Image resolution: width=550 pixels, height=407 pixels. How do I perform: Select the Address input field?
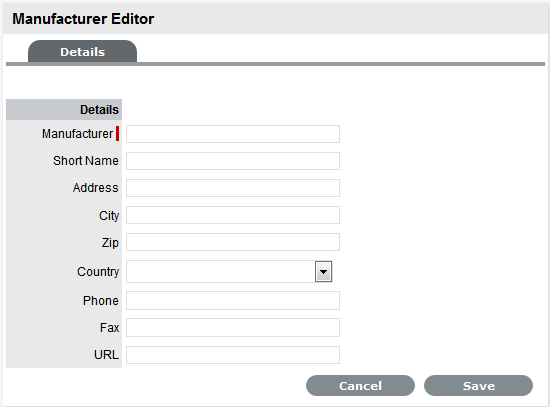[x=233, y=188]
